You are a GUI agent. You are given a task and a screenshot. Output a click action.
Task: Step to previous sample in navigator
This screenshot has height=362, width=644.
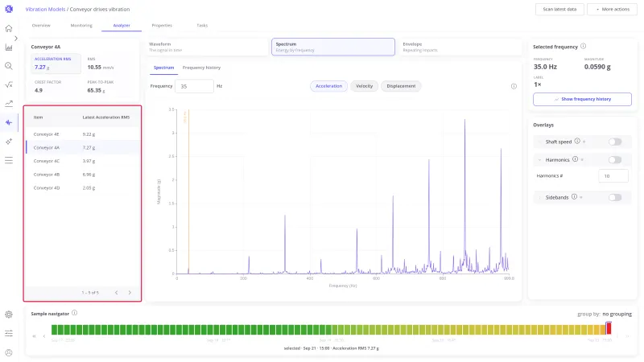click(x=44, y=336)
